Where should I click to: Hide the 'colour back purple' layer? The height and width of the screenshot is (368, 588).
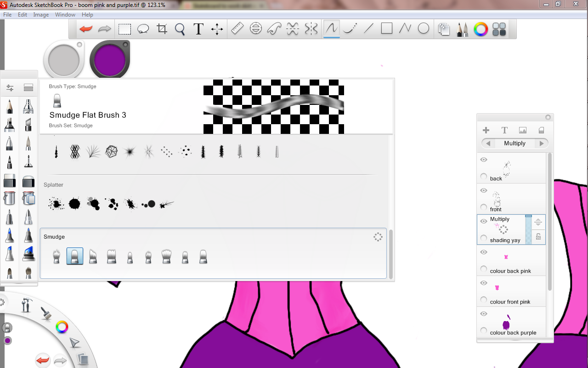[484, 314]
